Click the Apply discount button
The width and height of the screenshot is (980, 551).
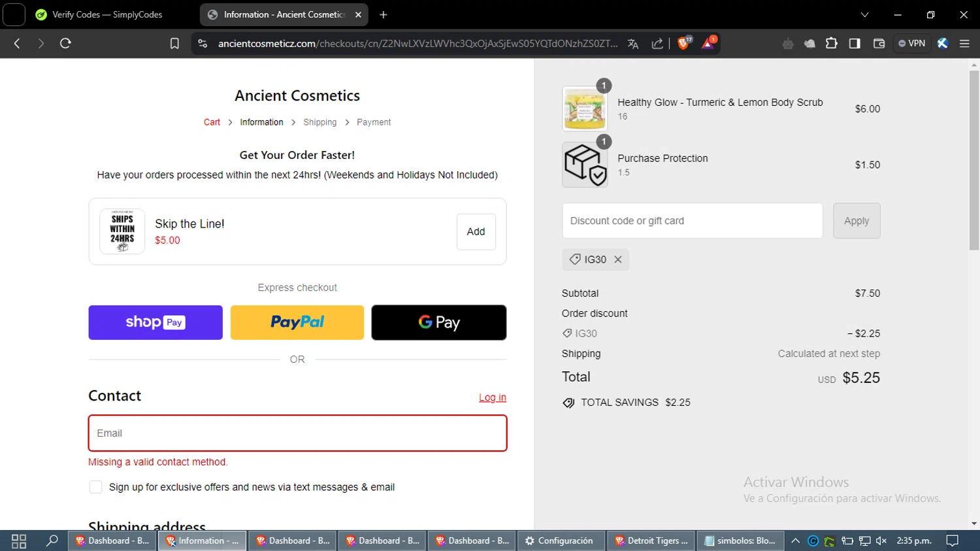[857, 221]
